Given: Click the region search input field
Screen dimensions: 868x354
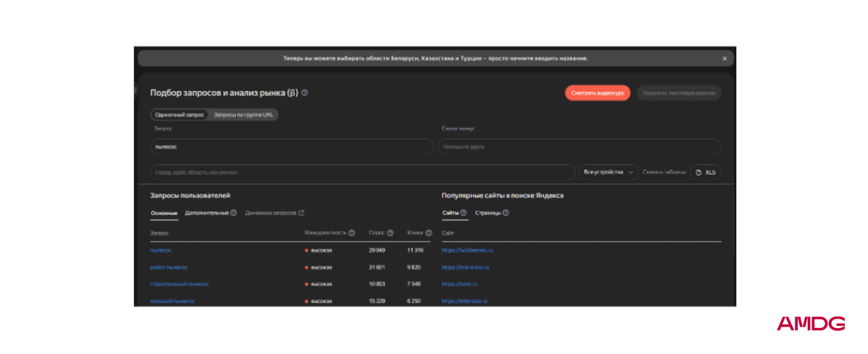Looking at the screenshot, I should (x=362, y=173).
